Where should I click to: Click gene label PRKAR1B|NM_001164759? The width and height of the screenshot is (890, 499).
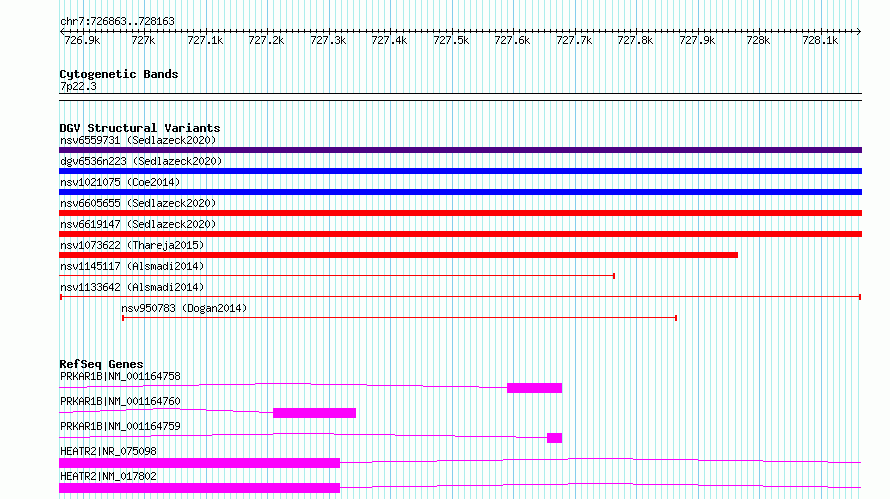coord(120,426)
